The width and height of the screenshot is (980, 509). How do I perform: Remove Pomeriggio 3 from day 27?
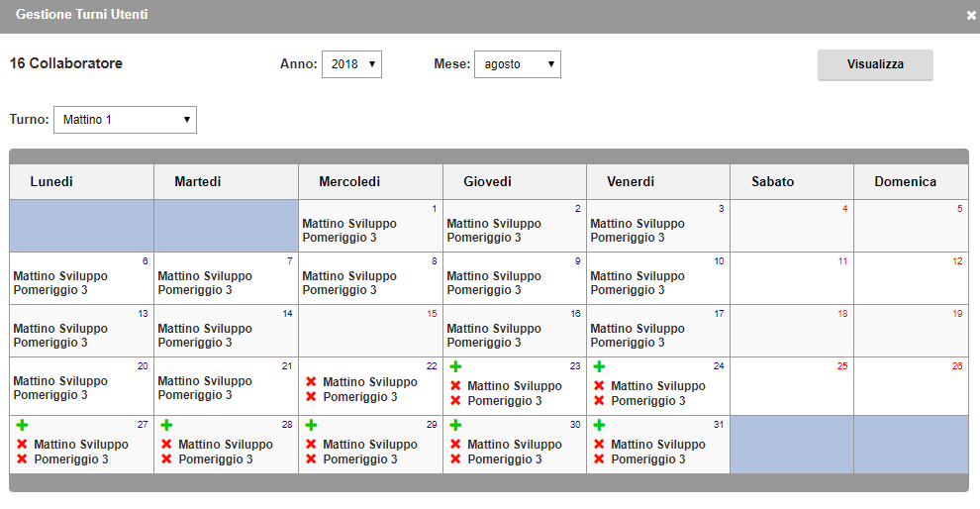(x=22, y=458)
